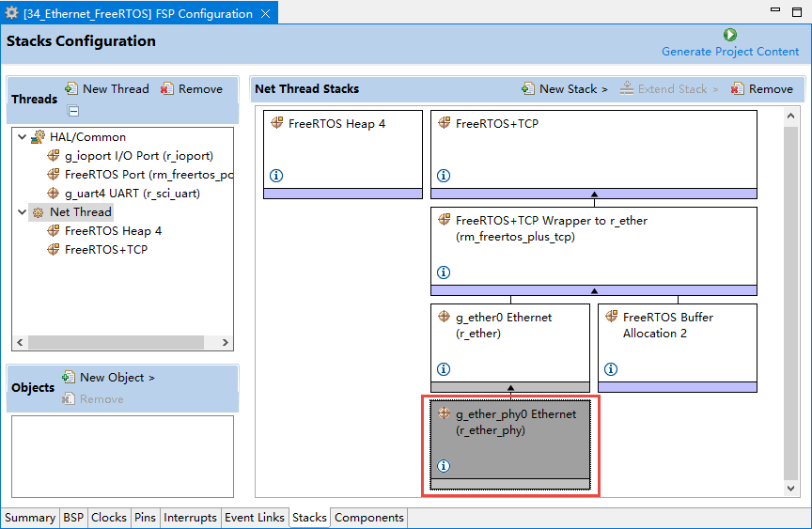Open info for FreeRTOS Heap 4 block

276,176
